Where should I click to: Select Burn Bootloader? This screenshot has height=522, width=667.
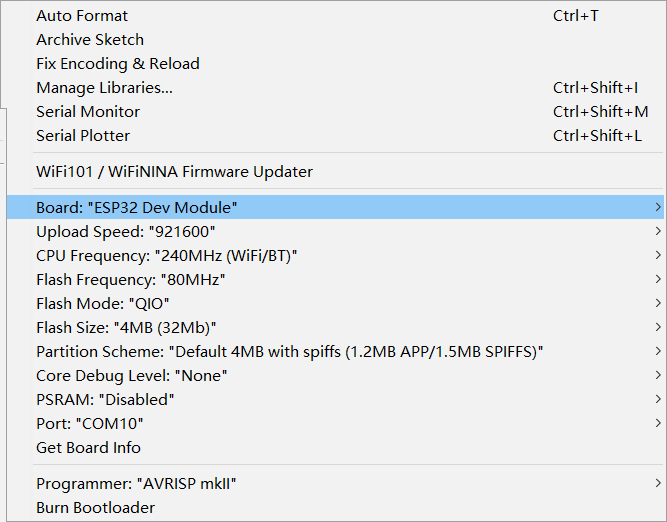pyautogui.click(x=96, y=508)
